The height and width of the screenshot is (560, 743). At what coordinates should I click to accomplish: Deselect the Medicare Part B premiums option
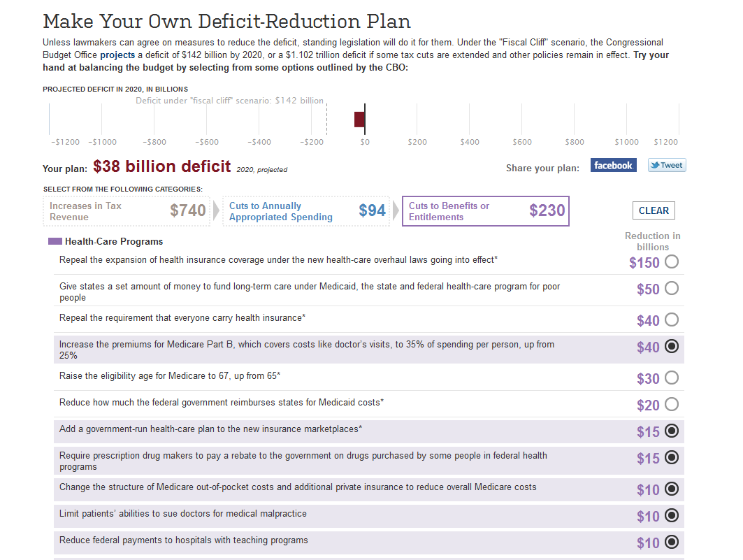[x=672, y=346]
